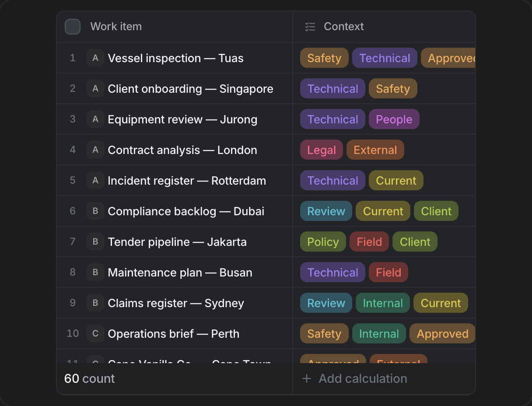
Task: Click Approved tag in Vessel inspection row
Action: 448,58
